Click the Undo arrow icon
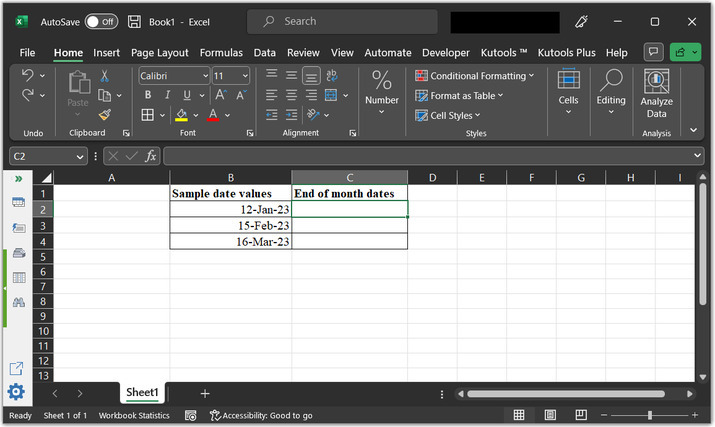Image resolution: width=715 pixels, height=427 pixels. pos(27,75)
